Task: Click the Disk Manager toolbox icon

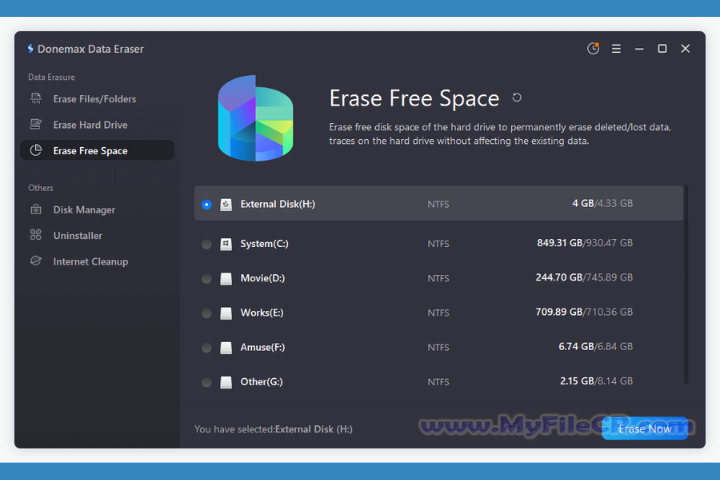Action: (x=36, y=209)
